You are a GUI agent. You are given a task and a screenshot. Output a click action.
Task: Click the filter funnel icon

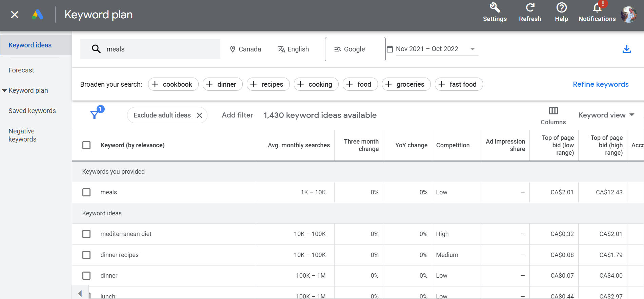point(95,115)
